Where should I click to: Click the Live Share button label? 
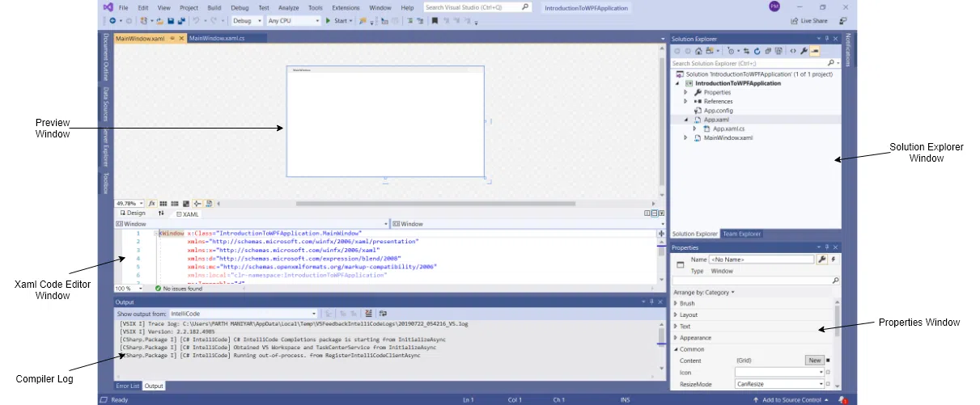pyautogui.click(x=814, y=20)
